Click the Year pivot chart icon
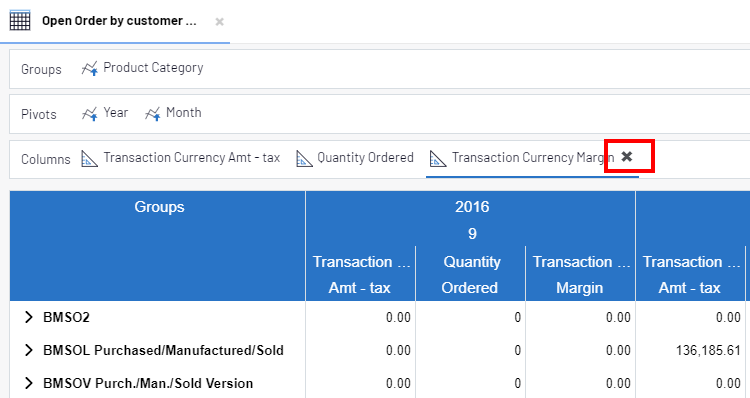 pos(89,113)
